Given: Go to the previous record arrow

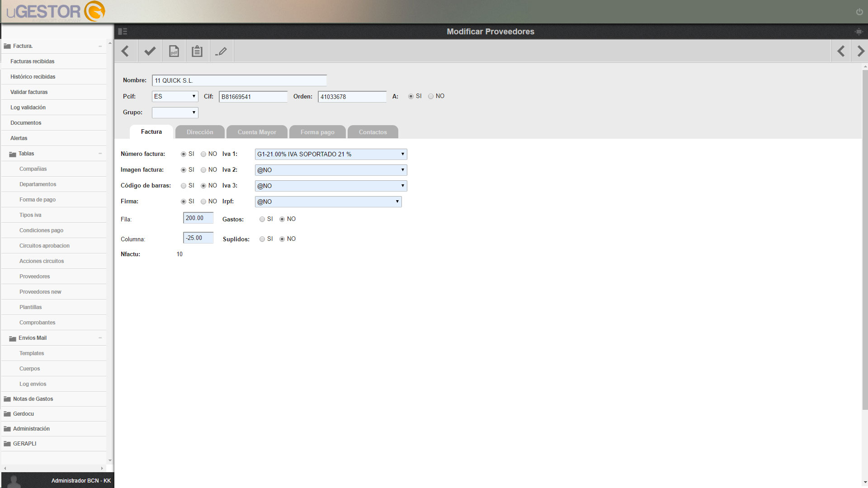Looking at the screenshot, I should pyautogui.click(x=841, y=51).
